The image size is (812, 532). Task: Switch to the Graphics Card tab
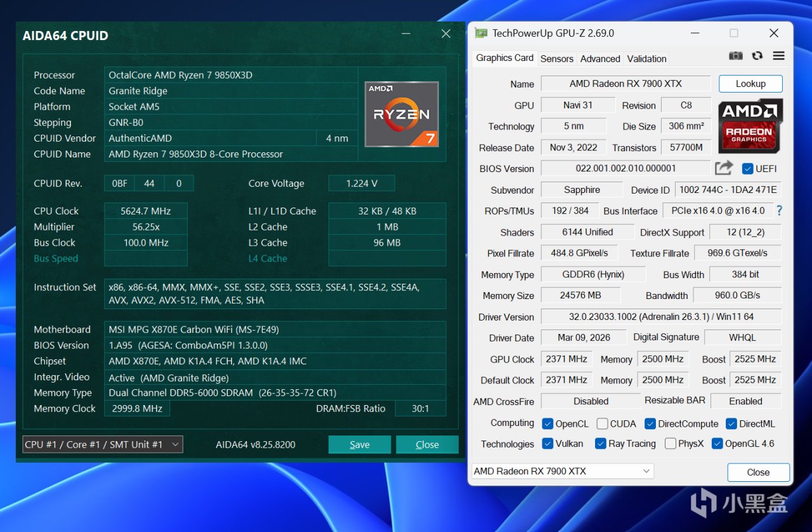(504, 58)
